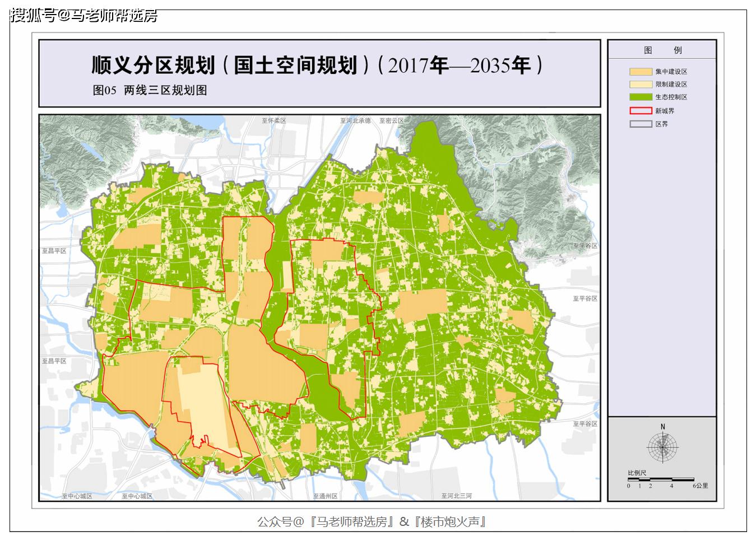The height and width of the screenshot is (541, 756).
Task: Click the 至密云区 direction label
Action: pos(392,121)
